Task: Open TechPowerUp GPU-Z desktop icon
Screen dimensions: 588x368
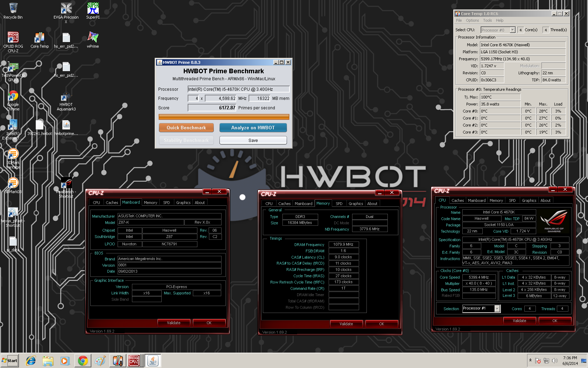Action: 13,71
